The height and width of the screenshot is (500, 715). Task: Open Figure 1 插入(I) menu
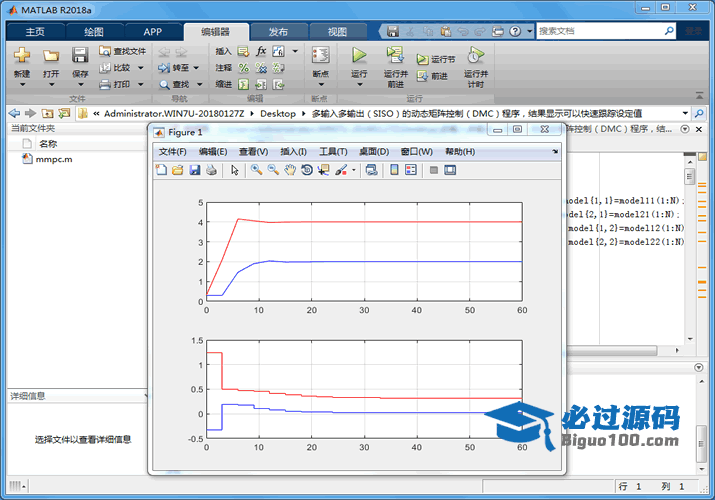point(293,152)
